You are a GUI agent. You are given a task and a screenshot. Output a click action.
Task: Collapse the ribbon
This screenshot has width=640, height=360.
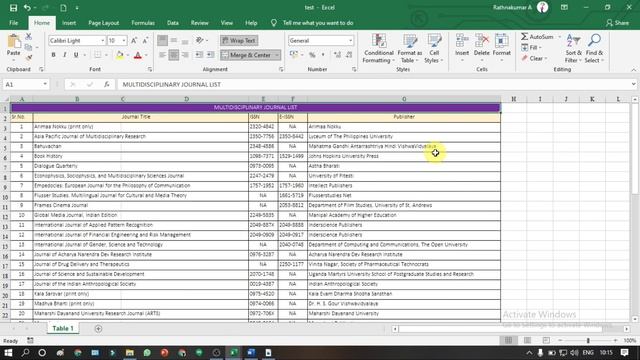[x=633, y=70]
